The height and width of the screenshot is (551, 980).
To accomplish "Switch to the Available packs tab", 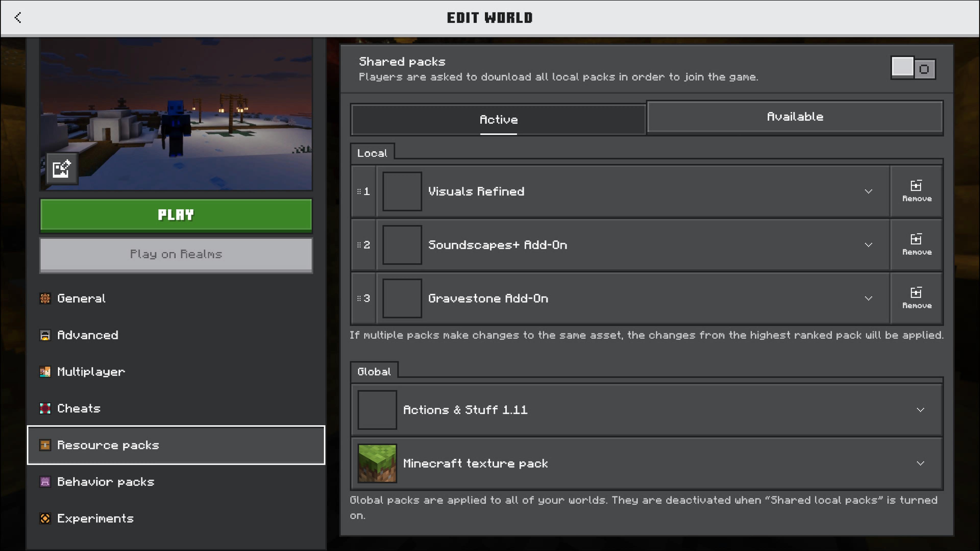I will (x=795, y=117).
